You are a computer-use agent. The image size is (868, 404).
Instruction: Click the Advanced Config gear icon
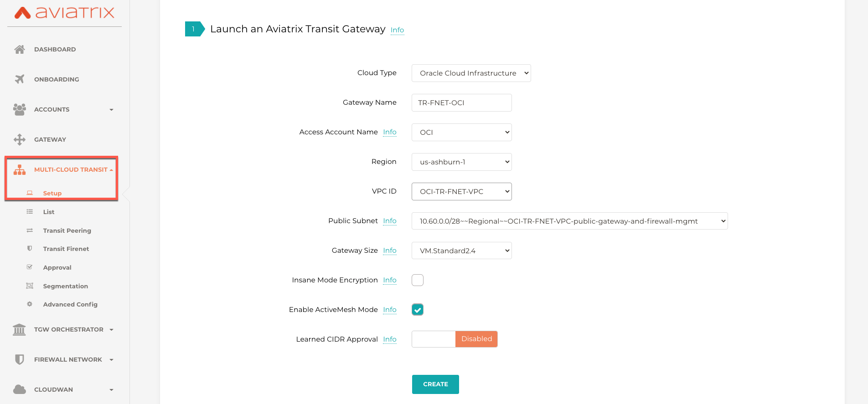click(x=30, y=304)
